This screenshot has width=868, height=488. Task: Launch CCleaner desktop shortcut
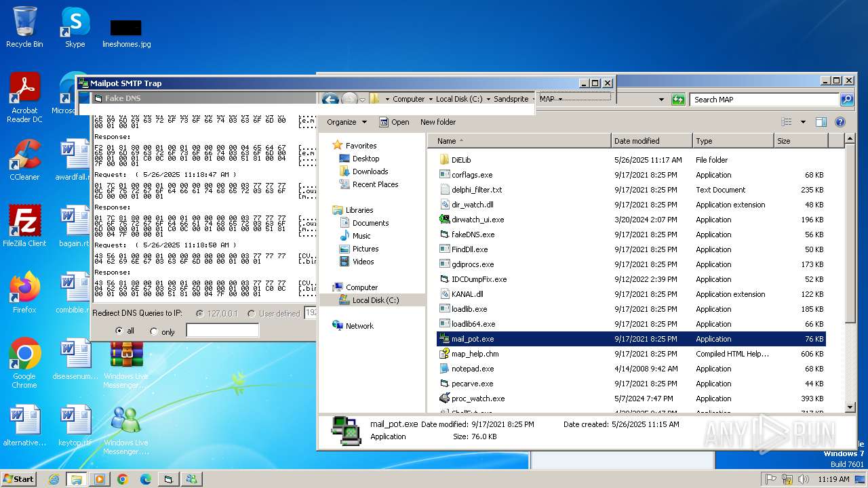coord(24,160)
